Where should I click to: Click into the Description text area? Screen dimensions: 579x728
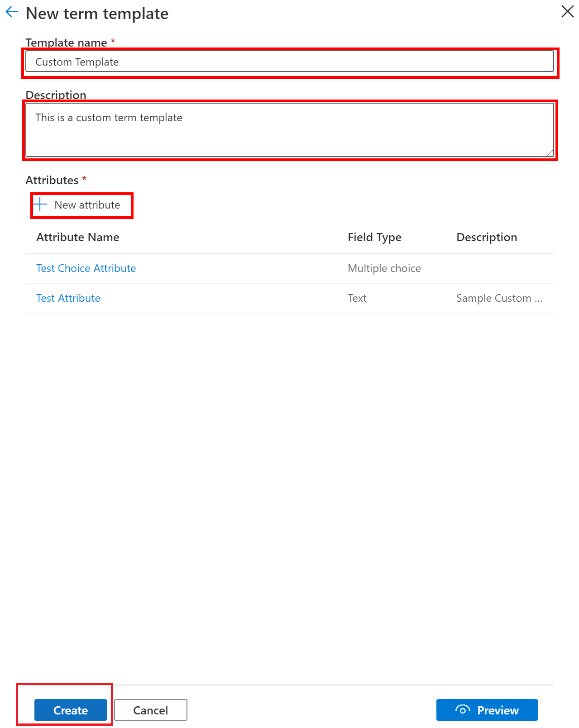pos(290,130)
